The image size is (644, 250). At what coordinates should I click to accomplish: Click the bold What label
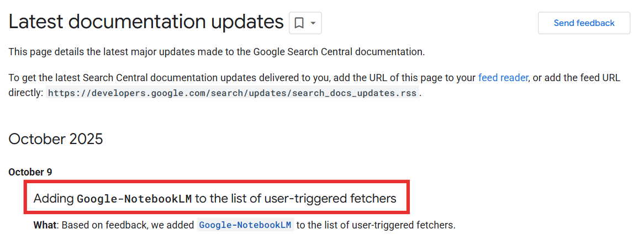[45, 225]
